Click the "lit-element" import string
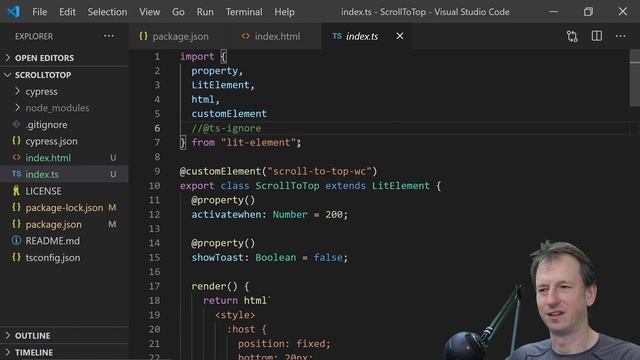 click(258, 142)
